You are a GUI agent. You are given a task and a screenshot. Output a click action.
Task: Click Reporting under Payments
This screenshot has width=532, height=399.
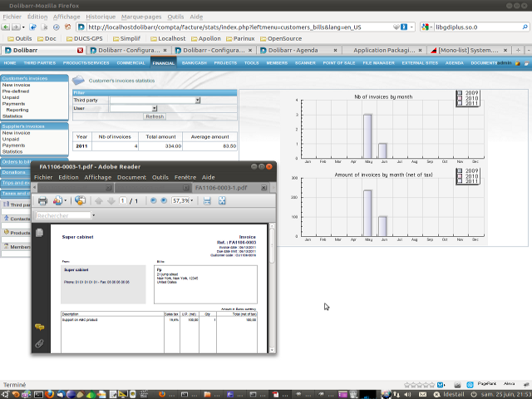(17, 110)
